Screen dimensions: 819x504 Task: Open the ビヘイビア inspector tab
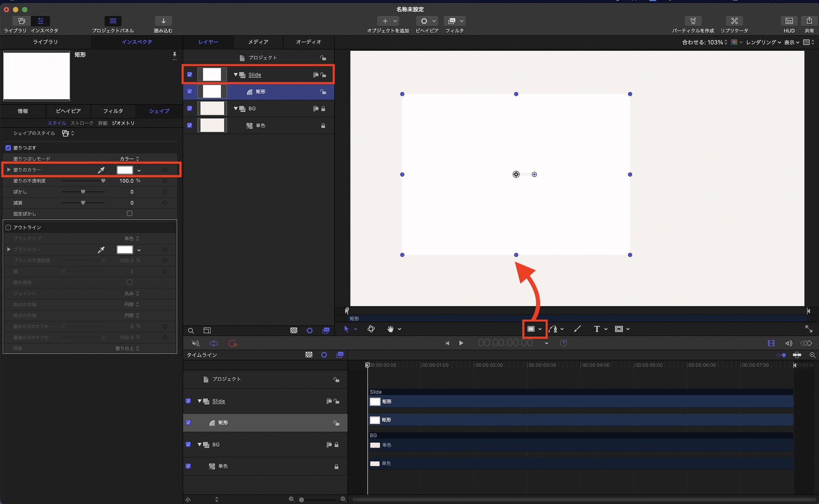68,111
